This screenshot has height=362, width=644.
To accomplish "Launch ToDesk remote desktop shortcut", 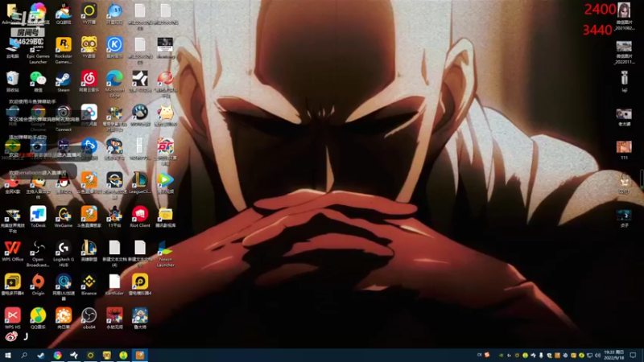I will (38, 216).
